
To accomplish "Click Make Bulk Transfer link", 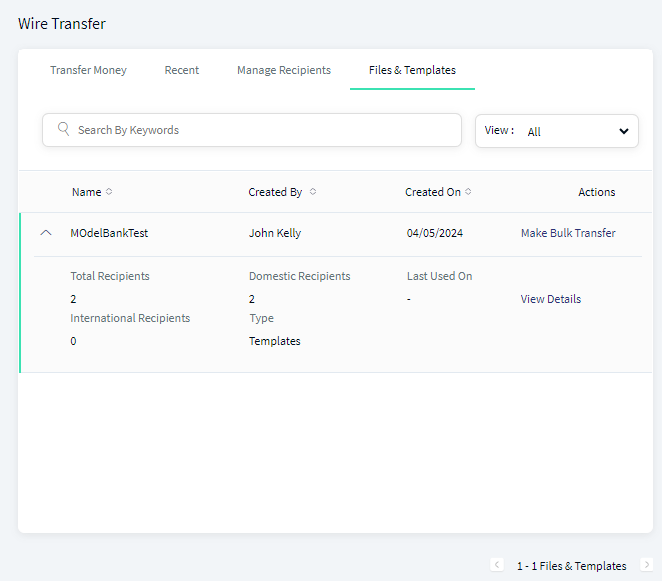I will 568,233.
